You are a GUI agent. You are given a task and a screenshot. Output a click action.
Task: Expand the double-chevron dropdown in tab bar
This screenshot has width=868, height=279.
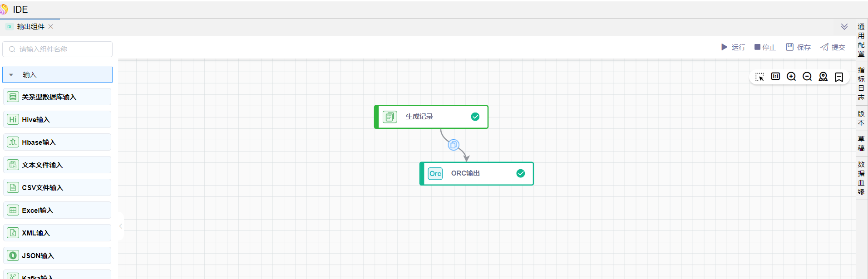pyautogui.click(x=844, y=27)
